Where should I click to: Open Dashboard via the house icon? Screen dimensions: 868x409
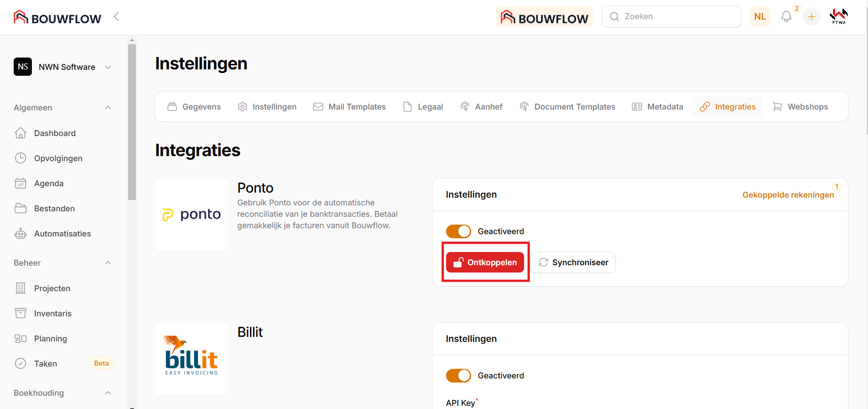click(21, 133)
